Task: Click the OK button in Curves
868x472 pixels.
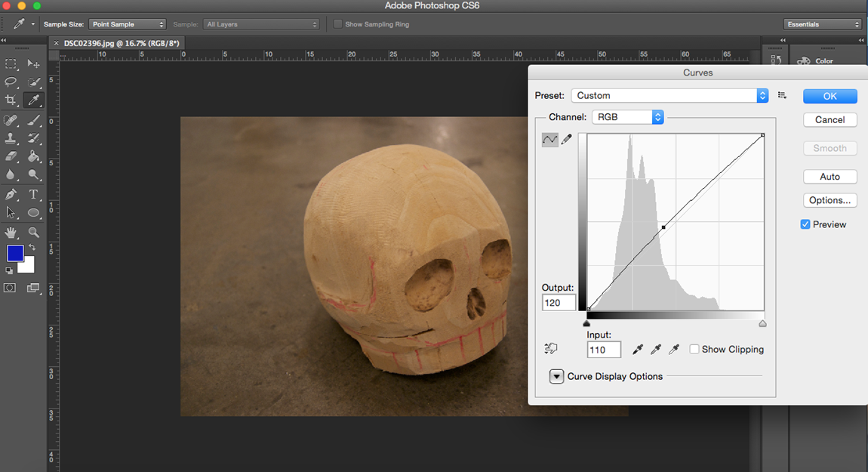Action: click(x=830, y=96)
